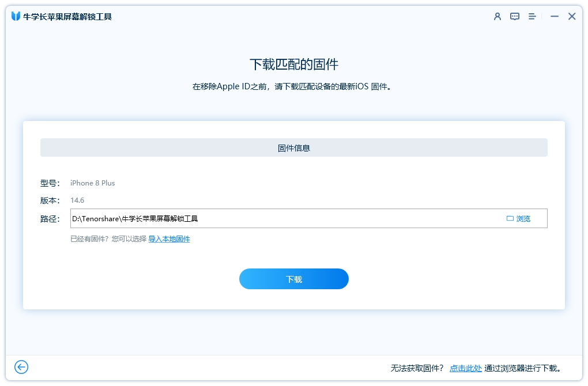This screenshot has height=386, width=588.
Task: Click the 无法获取固件 text
Action: click(x=417, y=368)
